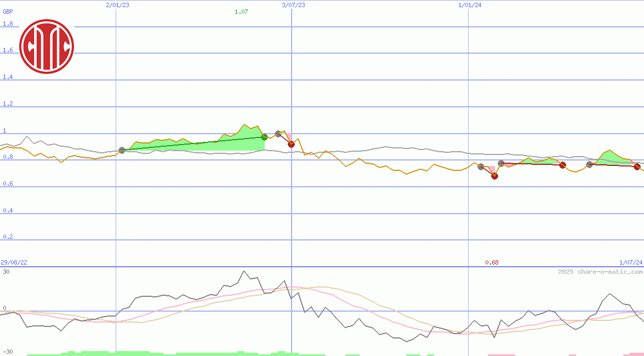The width and height of the screenshot is (644, 356).
Task: Click the 29/08/22 start date
Action: coord(14,262)
